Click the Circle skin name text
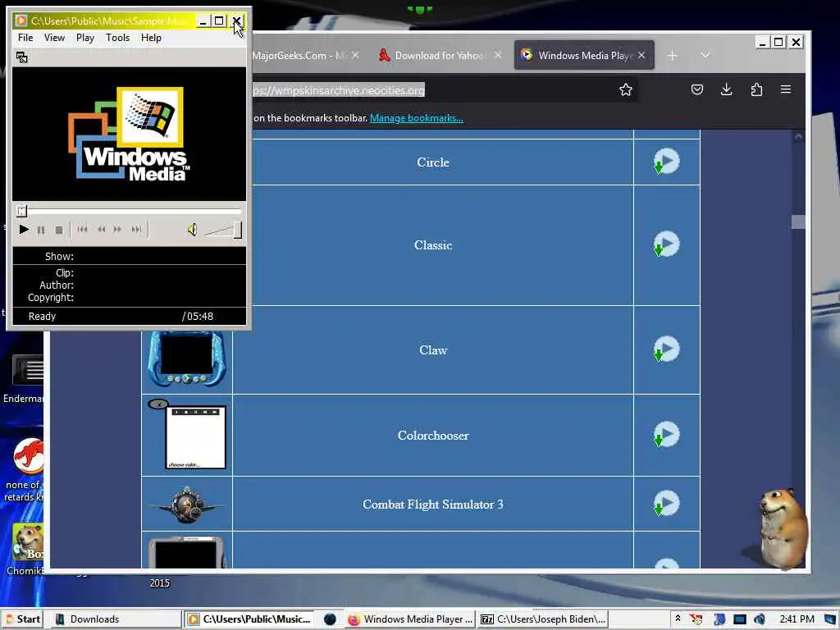This screenshot has width=840, height=630. [x=433, y=162]
